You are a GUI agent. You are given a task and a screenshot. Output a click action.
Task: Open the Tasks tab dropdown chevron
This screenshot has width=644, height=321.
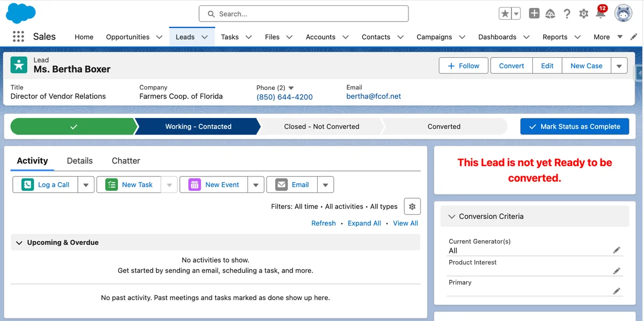[248, 37]
